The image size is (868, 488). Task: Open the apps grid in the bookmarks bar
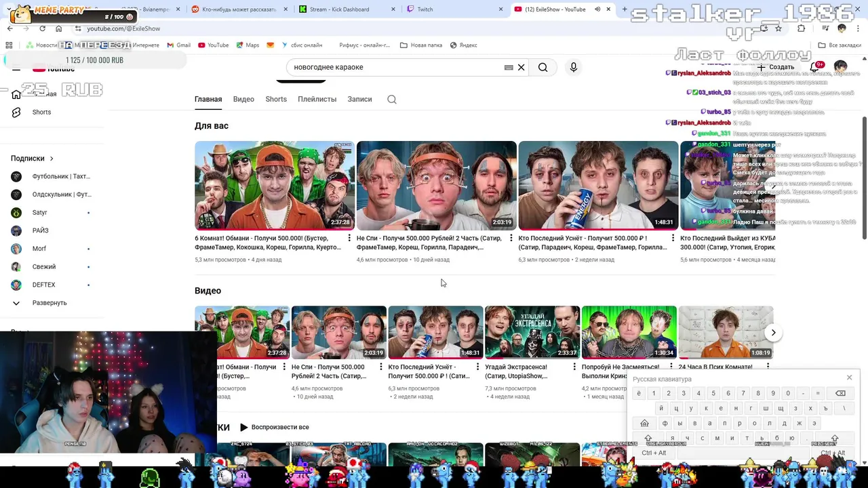[x=9, y=45]
